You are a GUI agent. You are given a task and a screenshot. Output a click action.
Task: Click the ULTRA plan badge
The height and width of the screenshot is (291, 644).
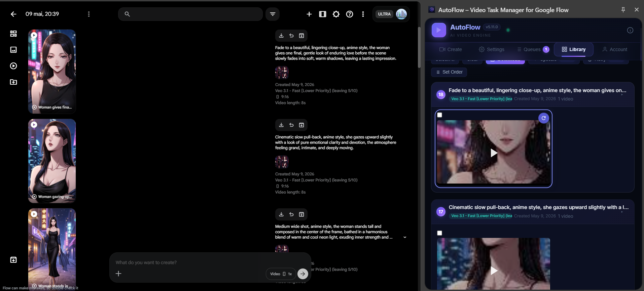[x=384, y=14]
